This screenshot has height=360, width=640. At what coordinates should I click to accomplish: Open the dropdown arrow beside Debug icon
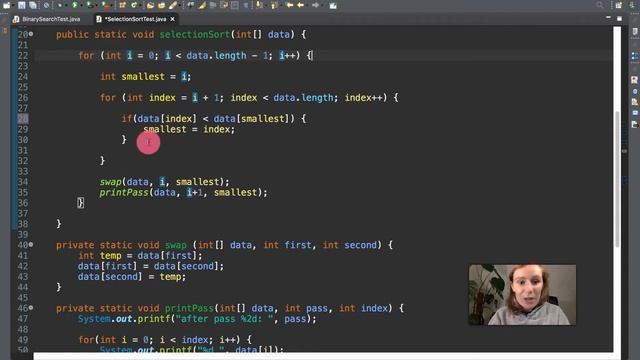coord(67,6)
